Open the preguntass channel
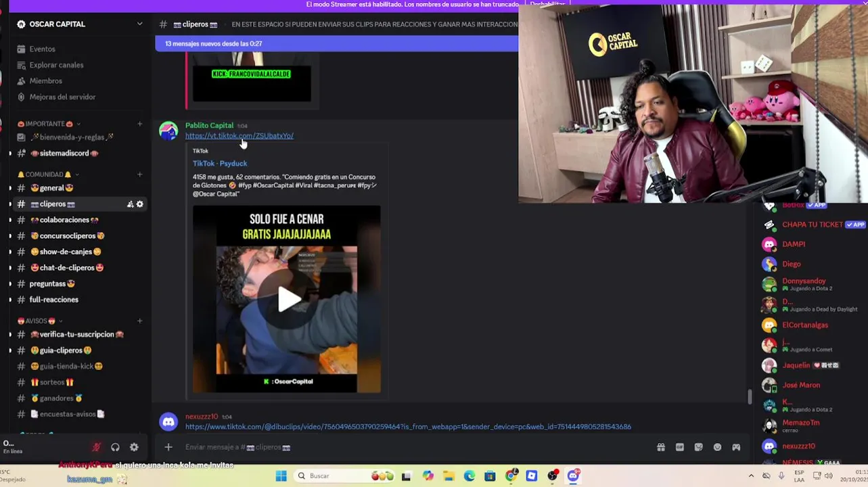The height and width of the screenshot is (487, 868). 52,284
